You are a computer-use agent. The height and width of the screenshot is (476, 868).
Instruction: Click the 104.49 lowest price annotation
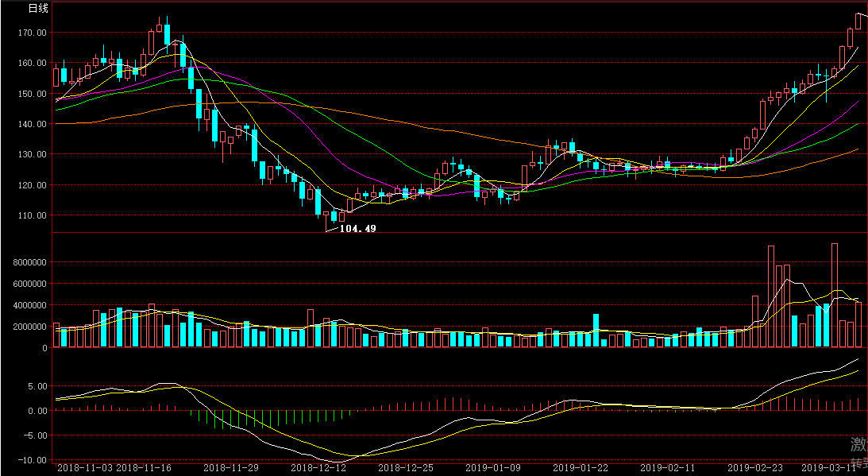[x=357, y=228]
